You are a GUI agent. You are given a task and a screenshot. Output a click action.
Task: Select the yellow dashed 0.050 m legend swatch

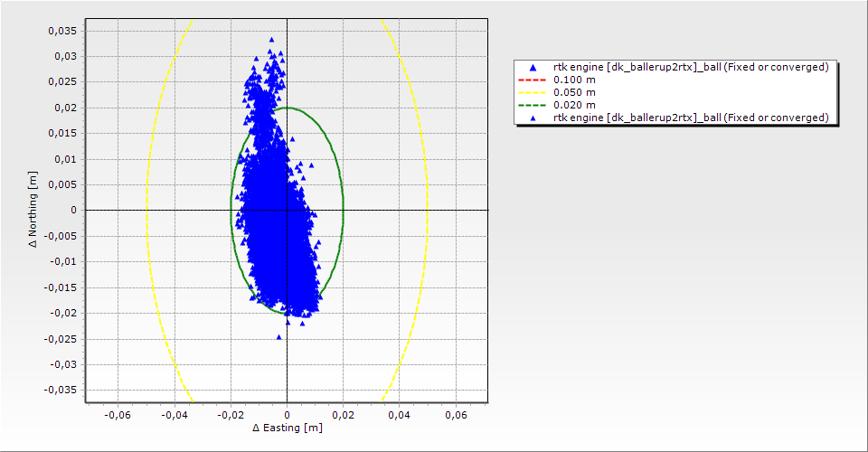(532, 93)
